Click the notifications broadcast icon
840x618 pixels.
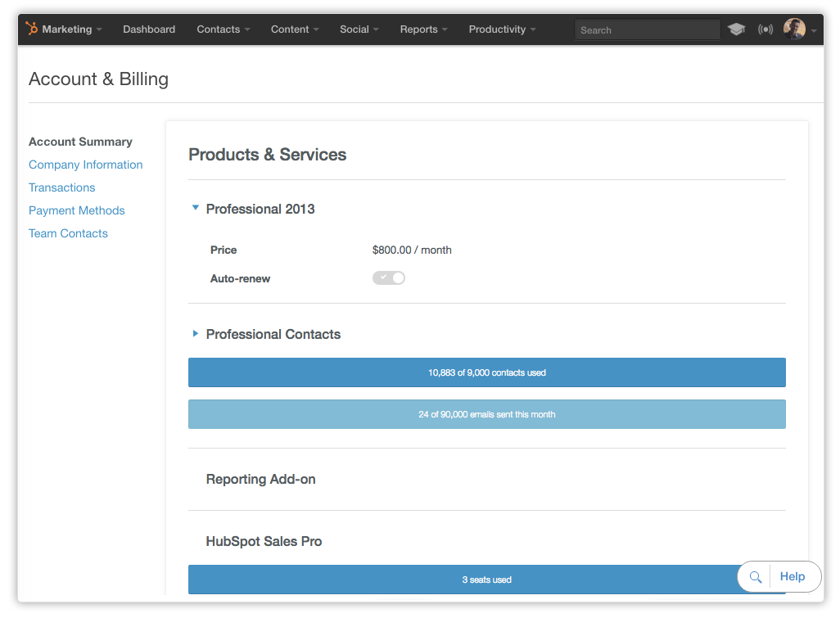click(765, 29)
